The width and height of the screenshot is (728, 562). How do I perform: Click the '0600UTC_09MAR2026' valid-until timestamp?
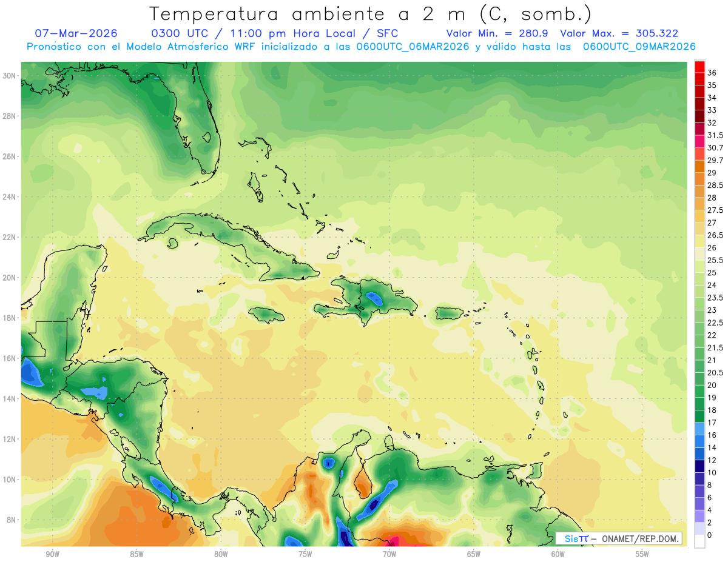click(639, 47)
